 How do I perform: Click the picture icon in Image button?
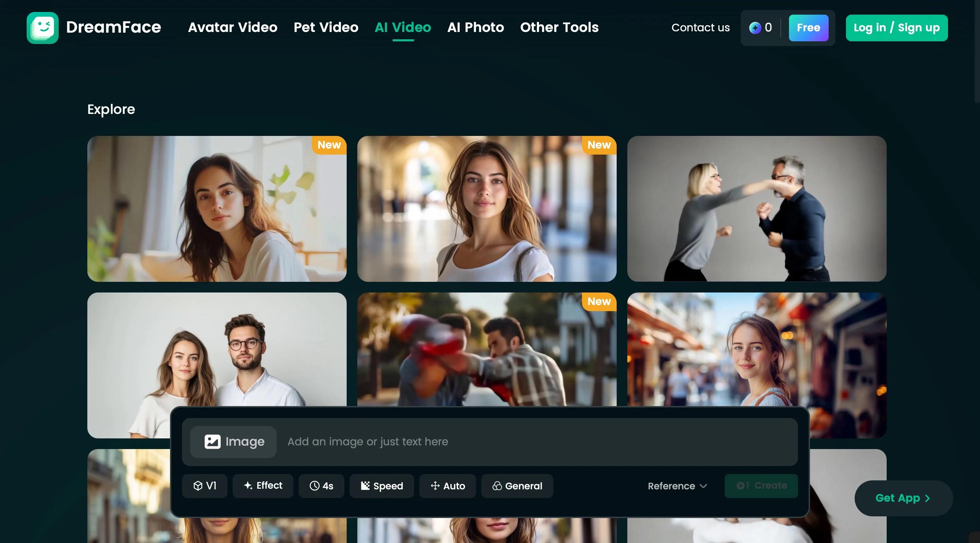point(212,441)
